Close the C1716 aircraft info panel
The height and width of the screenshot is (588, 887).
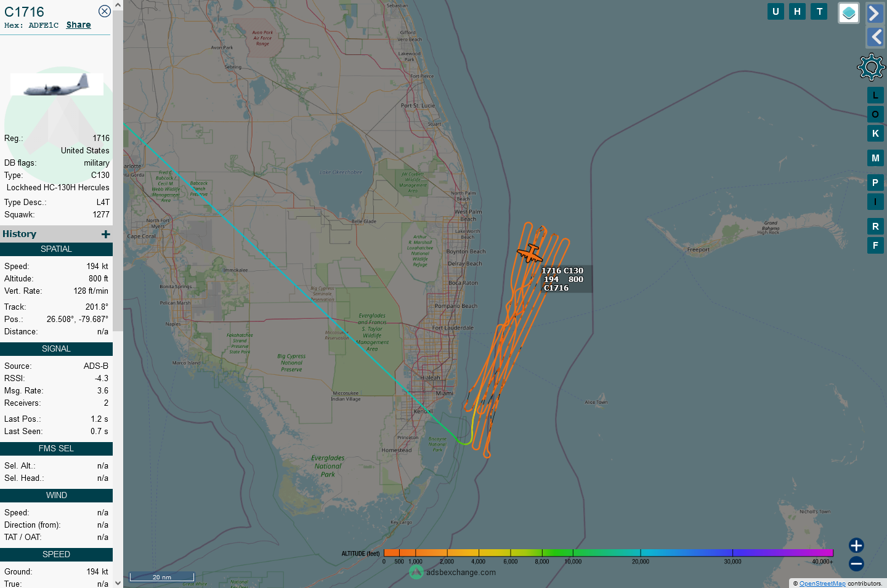tap(105, 11)
